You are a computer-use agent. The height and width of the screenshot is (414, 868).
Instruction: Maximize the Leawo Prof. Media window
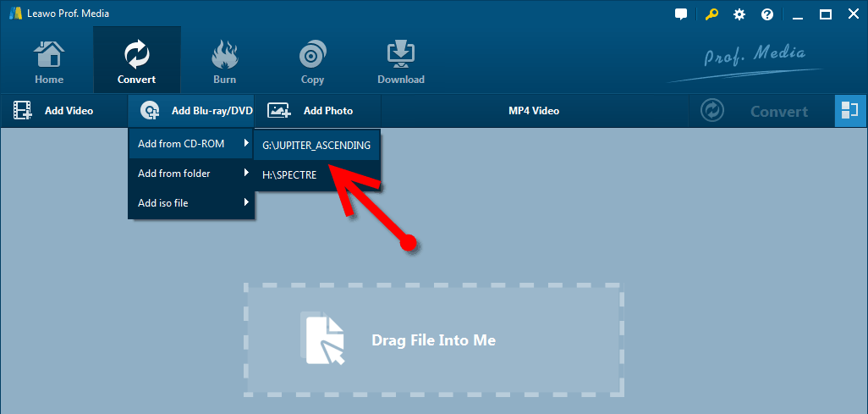[x=826, y=14]
